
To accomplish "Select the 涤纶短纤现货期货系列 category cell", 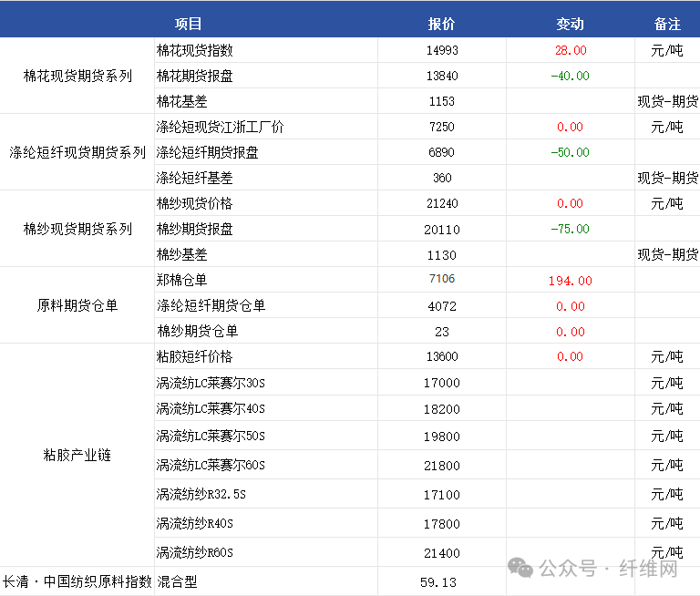I will tap(77, 152).
